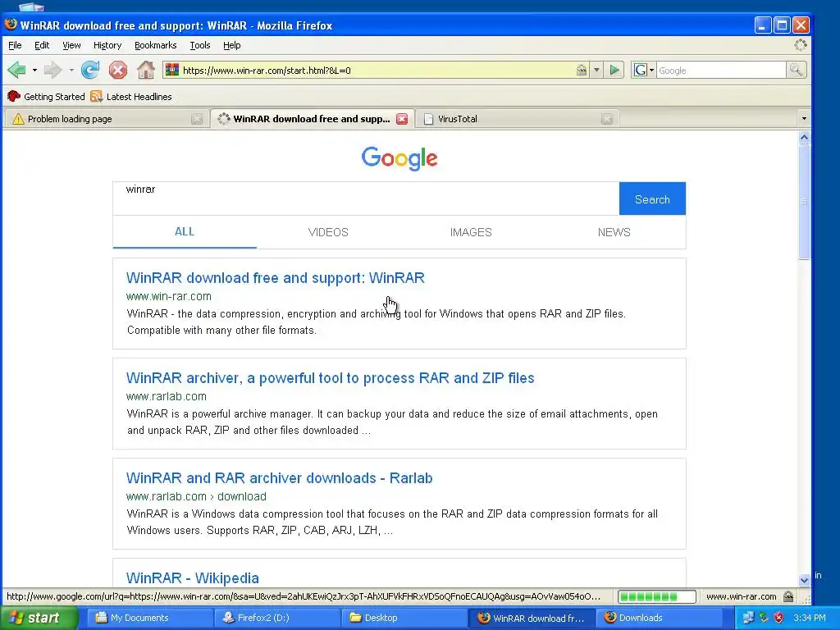The height and width of the screenshot is (630, 840).
Task: Open WinRAR download free and support link
Action: point(276,277)
